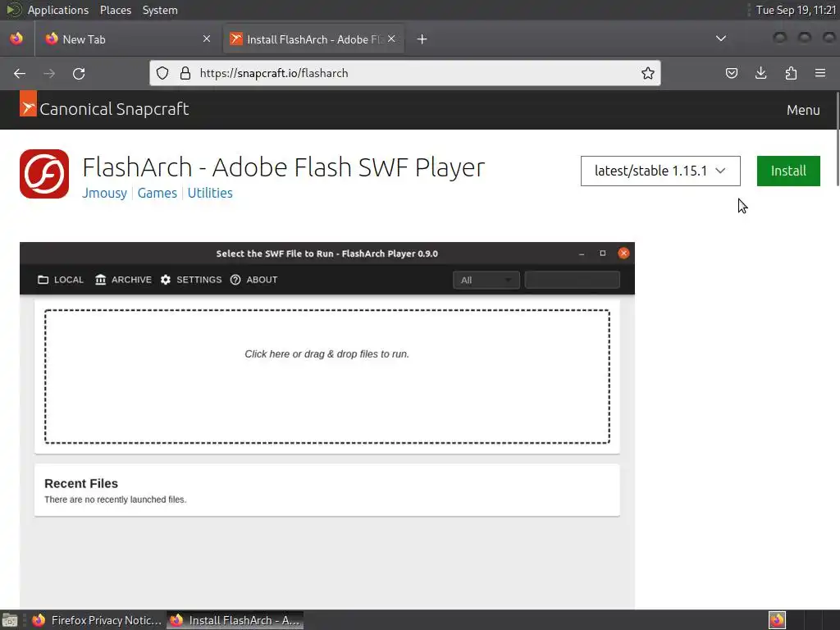
Task: Open the System menu
Action: 160,10
